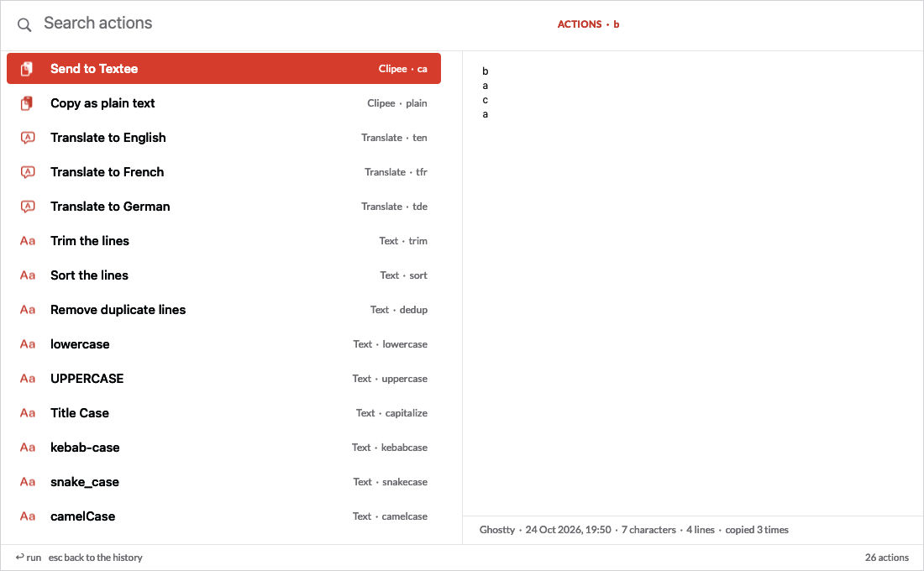Click the Aa icon beside Sort the lines
The image size is (924, 571).
click(x=28, y=275)
